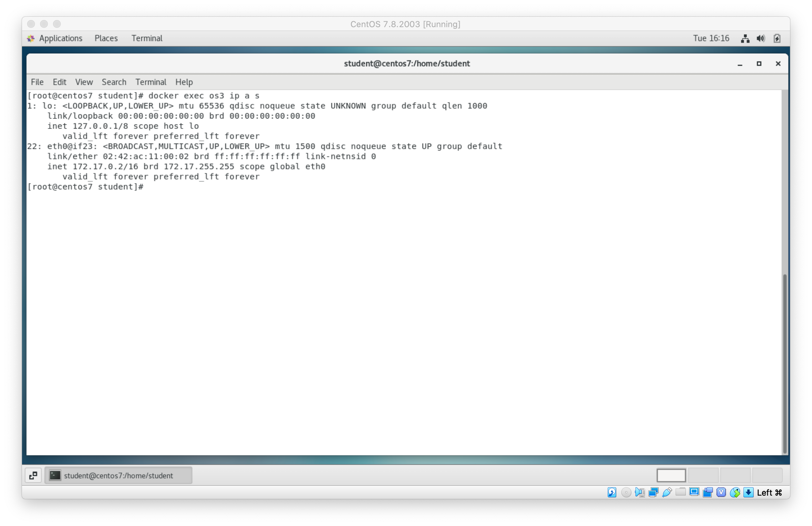Click the volume speaker icon in top bar
The image size is (812, 526).
(x=761, y=38)
